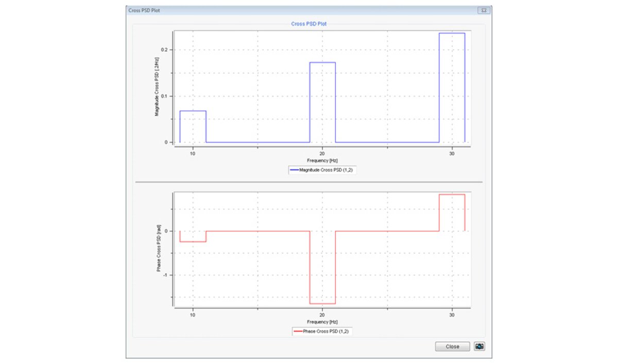Click the 10 Hz tick label on the top plot
The width and height of the screenshot is (618, 364).
[192, 153]
